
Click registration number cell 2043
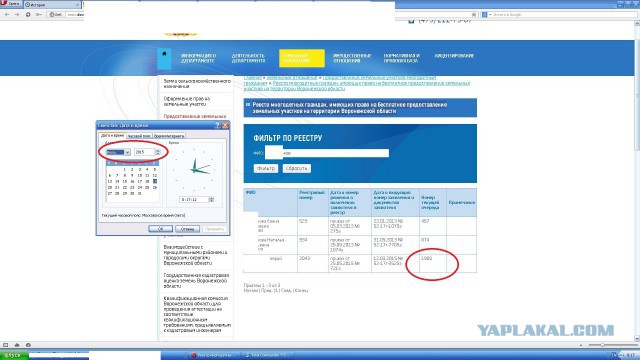[313, 264]
